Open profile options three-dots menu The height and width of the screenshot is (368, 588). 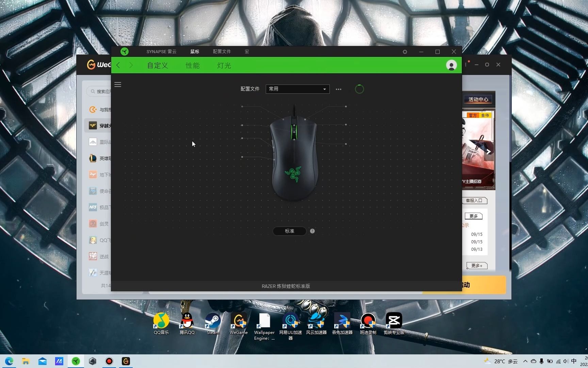(x=339, y=89)
